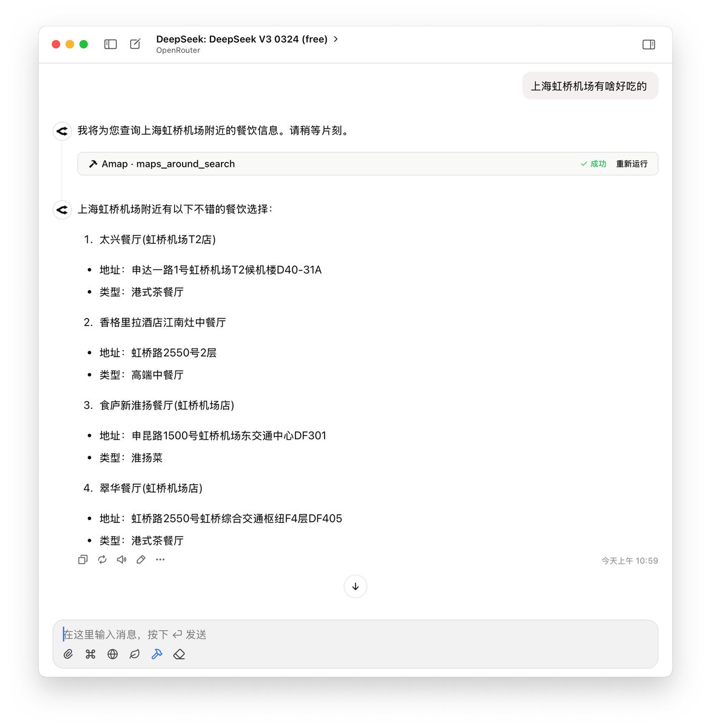Click address 虹桥路2550号虹桥综合交通枢纽F4层DF405
The width and height of the screenshot is (711, 728).
(x=221, y=519)
